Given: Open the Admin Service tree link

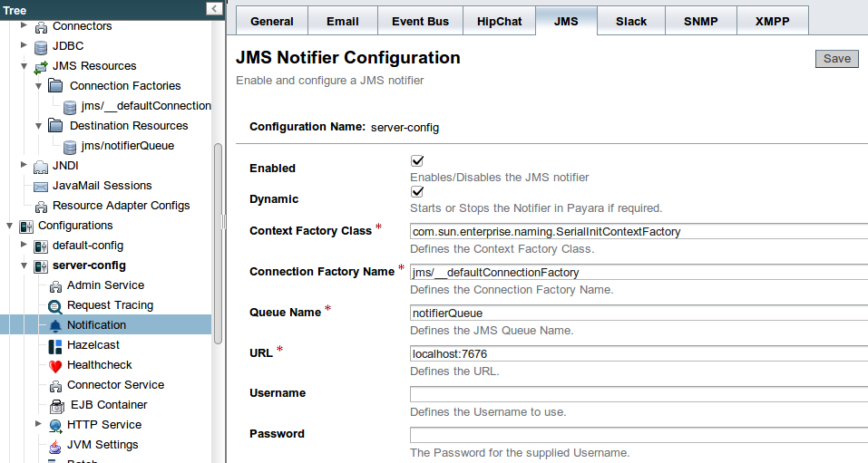Looking at the screenshot, I should pyautogui.click(x=106, y=285).
